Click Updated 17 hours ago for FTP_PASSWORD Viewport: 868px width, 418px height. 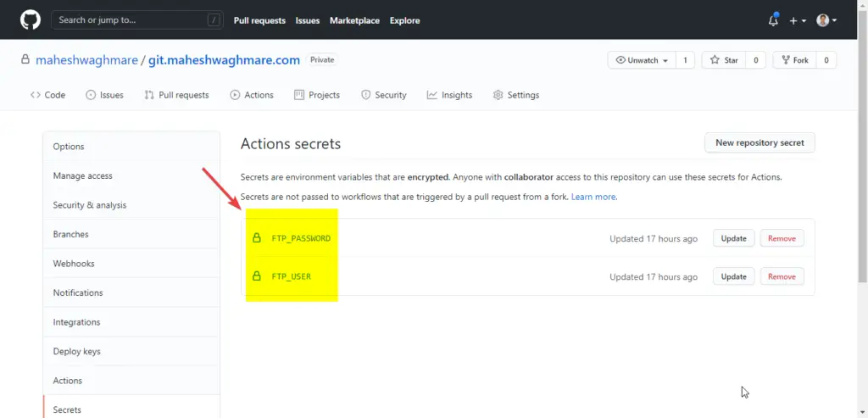(x=654, y=239)
